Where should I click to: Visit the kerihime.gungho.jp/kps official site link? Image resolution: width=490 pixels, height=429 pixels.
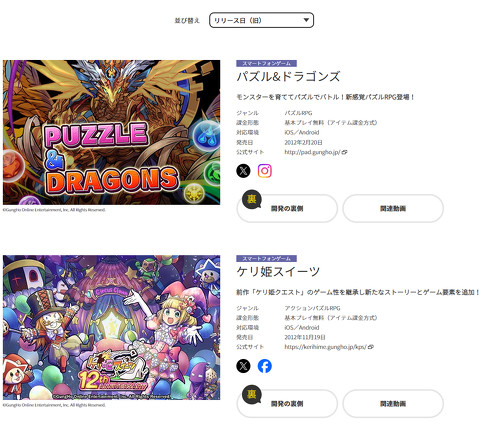pos(326,347)
